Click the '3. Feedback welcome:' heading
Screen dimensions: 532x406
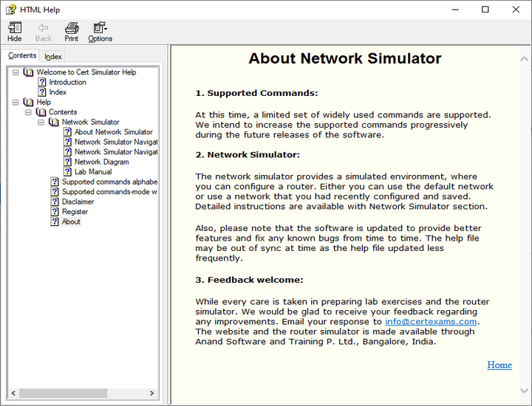tap(249, 280)
